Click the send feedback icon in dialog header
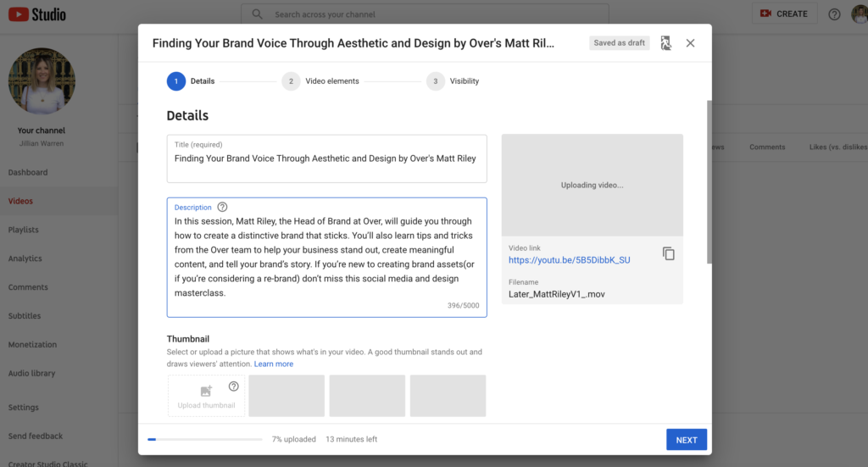868x467 pixels. point(666,43)
